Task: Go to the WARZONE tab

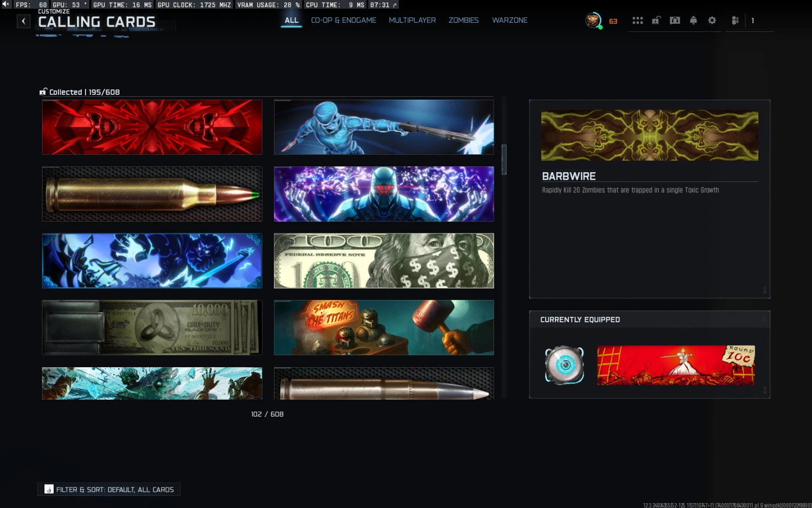Action: 510,21
